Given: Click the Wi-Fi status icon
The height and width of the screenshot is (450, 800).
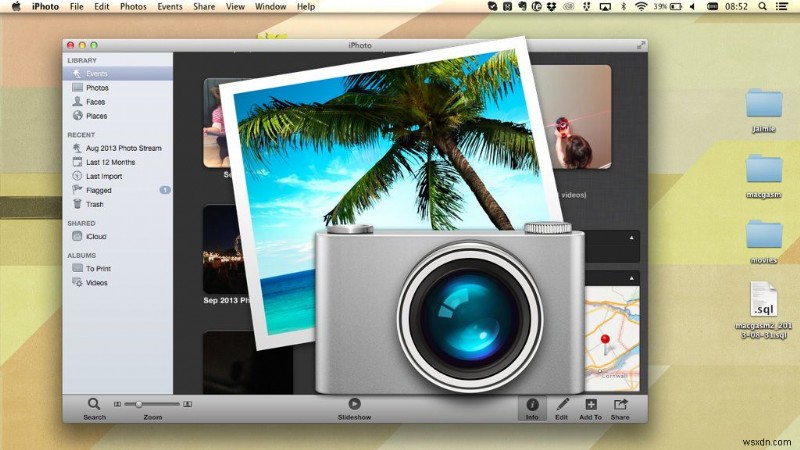Looking at the screenshot, I should tap(641, 7).
